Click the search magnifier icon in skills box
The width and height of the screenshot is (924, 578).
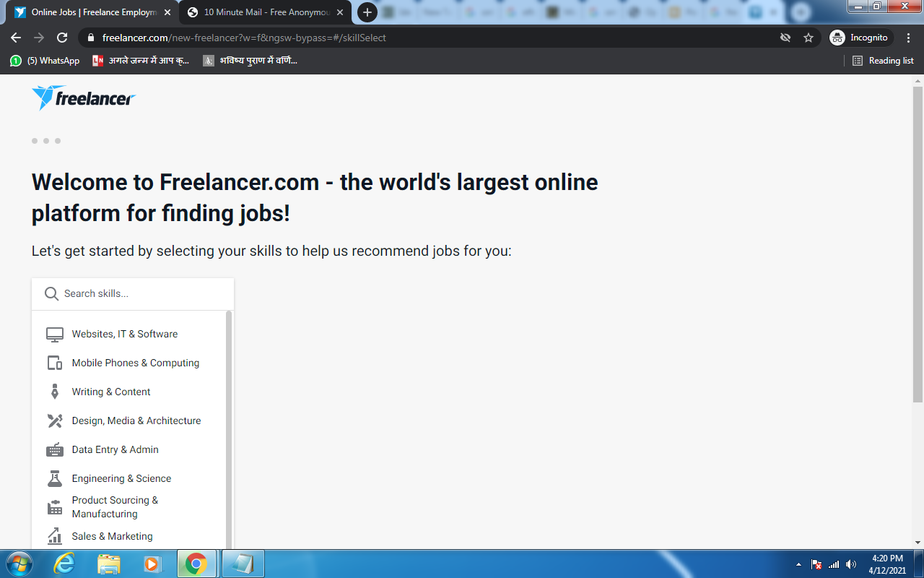[x=51, y=293]
